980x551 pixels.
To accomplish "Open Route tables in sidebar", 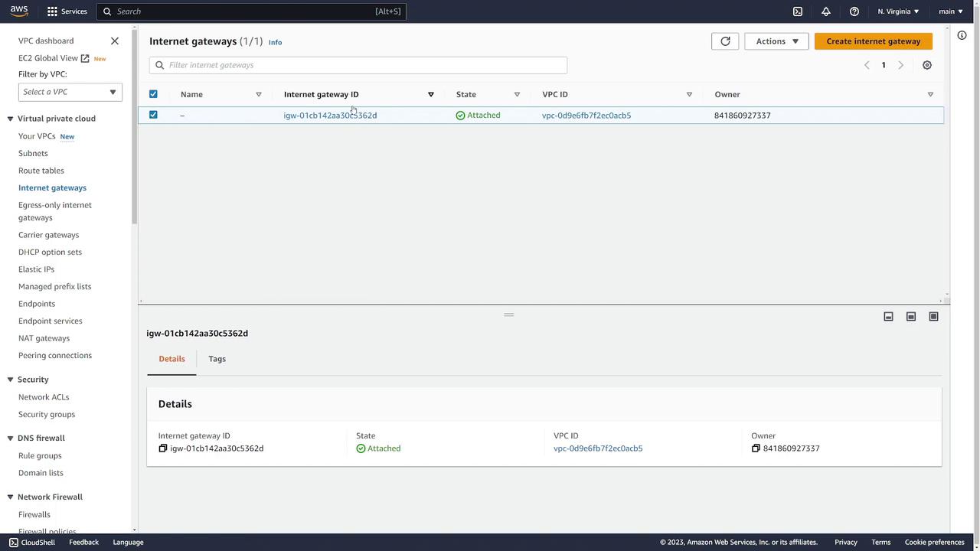I will coord(41,171).
